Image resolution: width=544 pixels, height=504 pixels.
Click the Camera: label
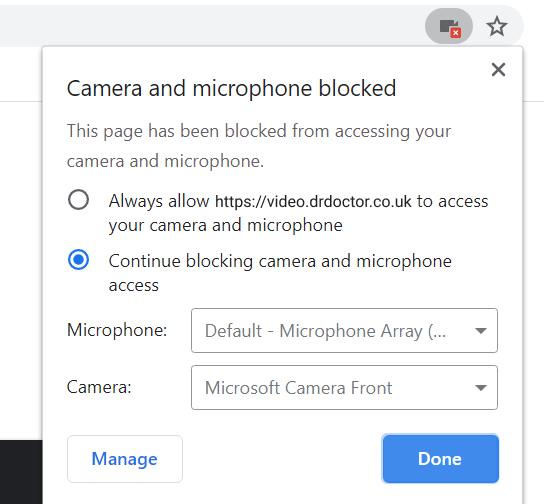99,387
